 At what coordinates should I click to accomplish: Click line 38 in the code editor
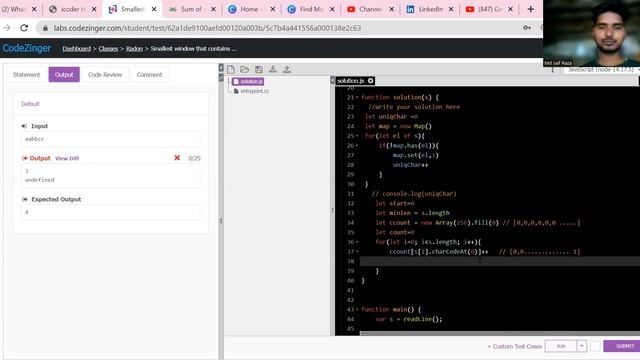tap(500, 261)
